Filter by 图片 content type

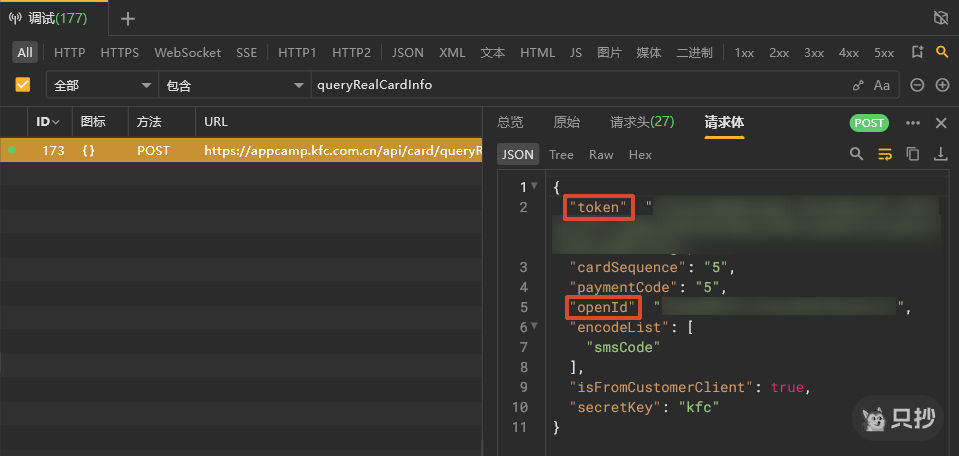(609, 53)
